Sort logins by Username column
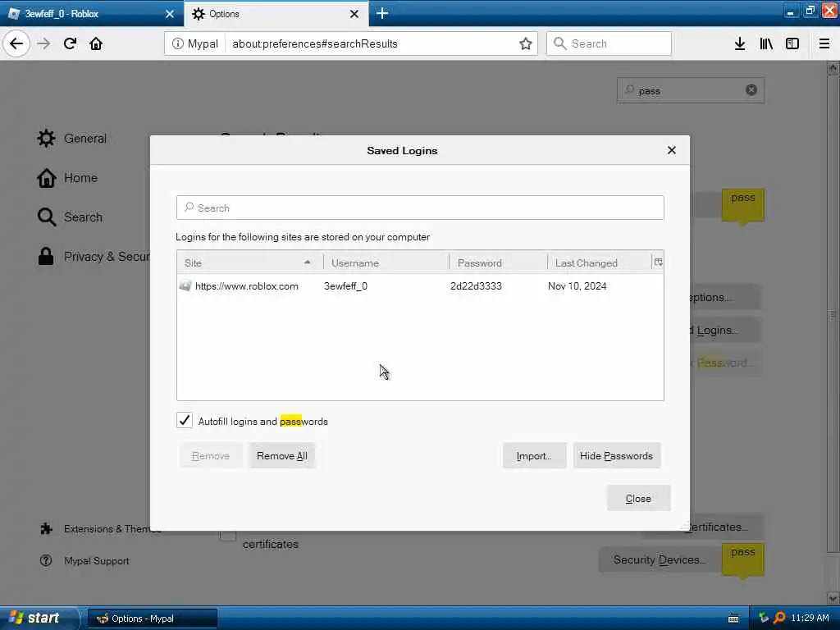Image resolution: width=840 pixels, height=630 pixels. point(386,262)
